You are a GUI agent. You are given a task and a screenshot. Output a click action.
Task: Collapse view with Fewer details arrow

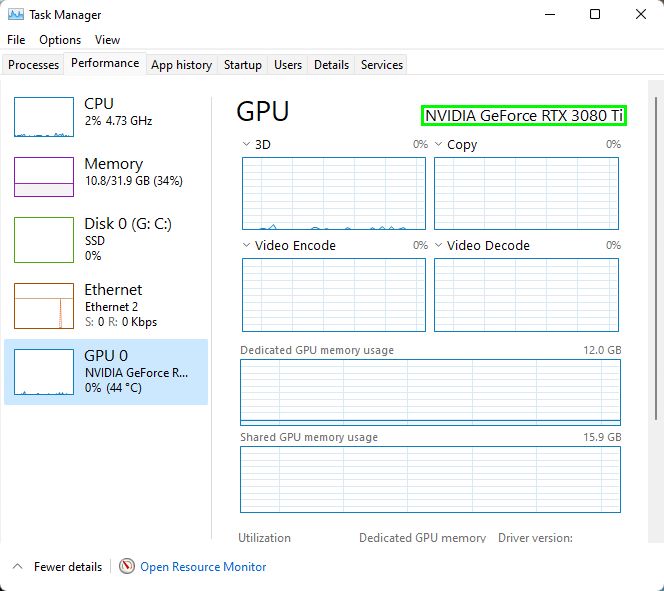pos(17,567)
